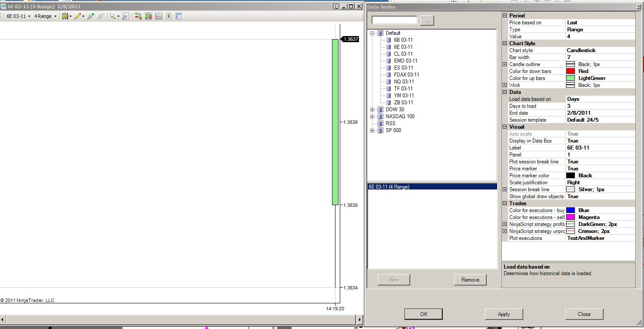Viewport: 644px width, 329px height.
Task: Open the 6E 03-11 instrument dropdown
Action: (18, 16)
